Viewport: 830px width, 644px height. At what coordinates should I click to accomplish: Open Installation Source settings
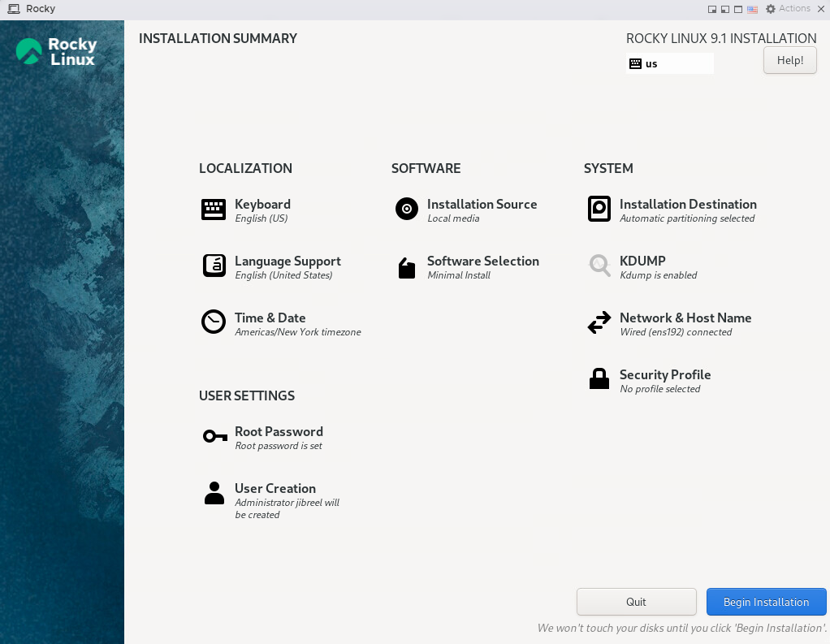(482, 205)
